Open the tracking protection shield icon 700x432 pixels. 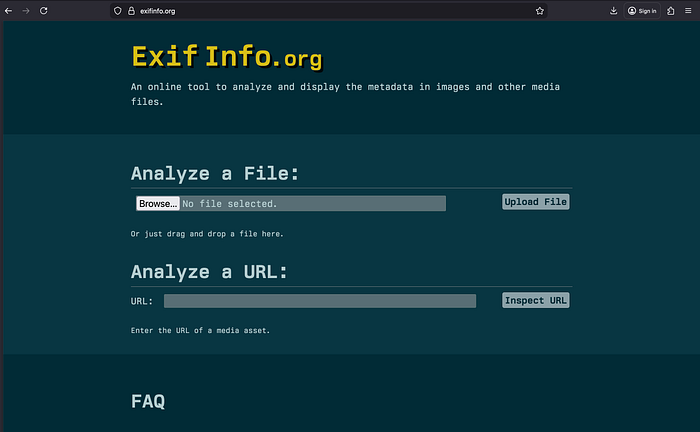coord(117,11)
